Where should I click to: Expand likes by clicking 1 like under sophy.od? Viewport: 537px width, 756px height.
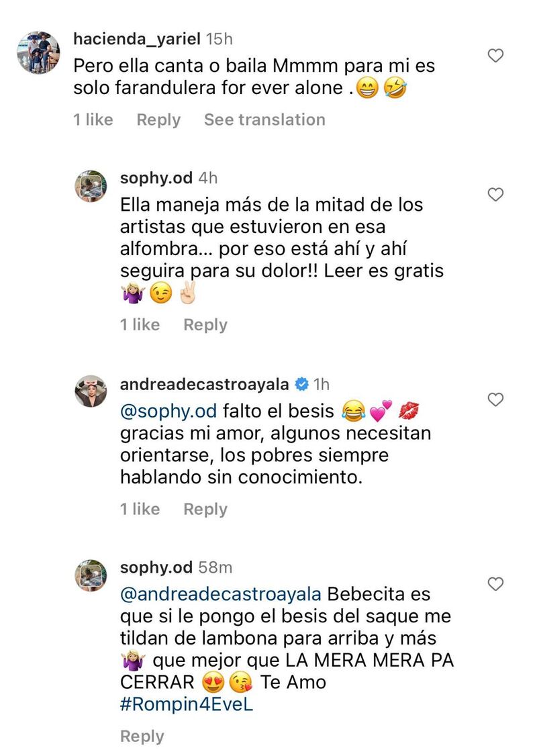click(x=140, y=324)
